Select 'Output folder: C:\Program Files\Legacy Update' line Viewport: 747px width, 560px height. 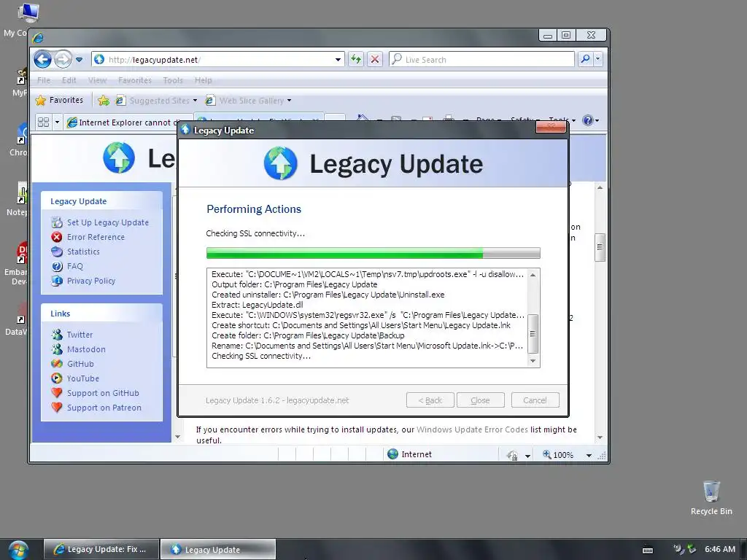pyautogui.click(x=295, y=284)
